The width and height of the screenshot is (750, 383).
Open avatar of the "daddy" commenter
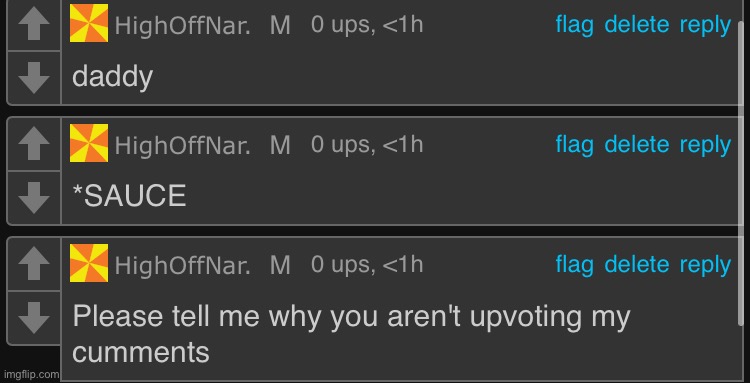[89, 23]
